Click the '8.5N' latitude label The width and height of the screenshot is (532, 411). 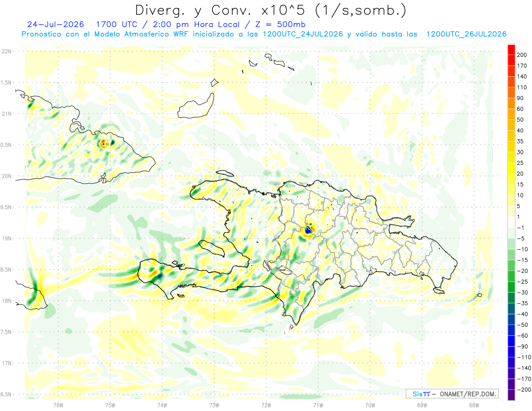[x=7, y=270]
